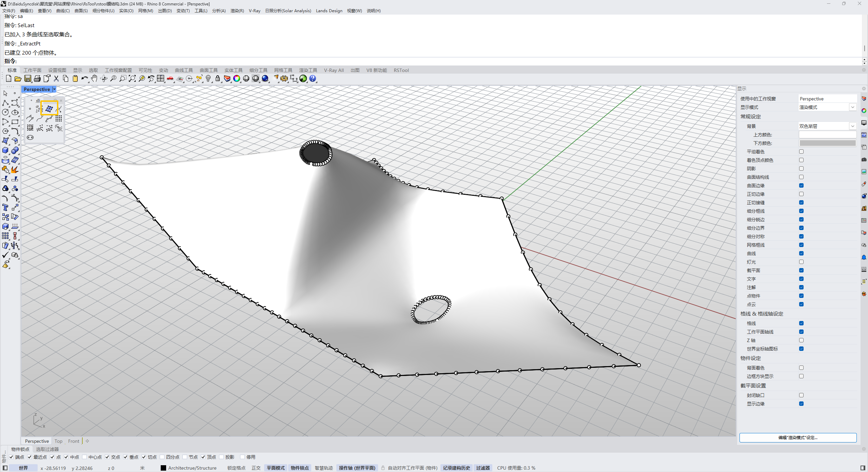Screen dimensions: 868x472
Task: Open the Perspective viewport title arrow menu
Action: tap(54, 89)
